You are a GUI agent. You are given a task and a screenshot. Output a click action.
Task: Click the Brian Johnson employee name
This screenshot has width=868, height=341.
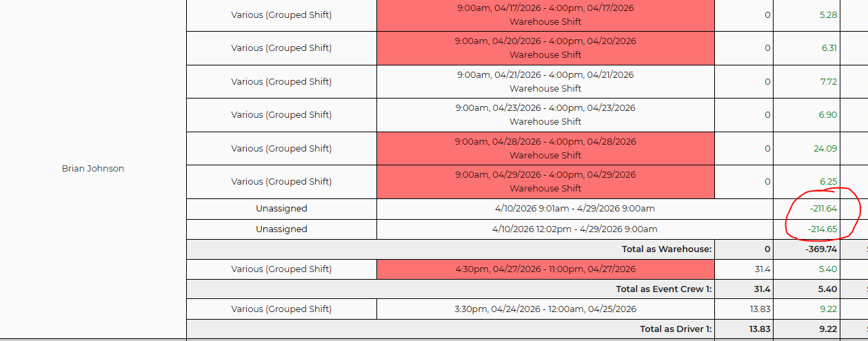coord(93,169)
